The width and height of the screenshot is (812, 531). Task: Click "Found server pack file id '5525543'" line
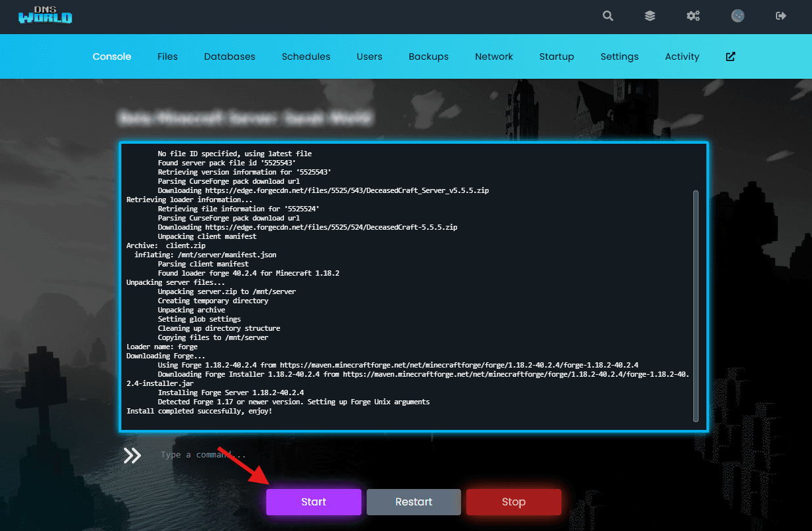[x=227, y=163]
